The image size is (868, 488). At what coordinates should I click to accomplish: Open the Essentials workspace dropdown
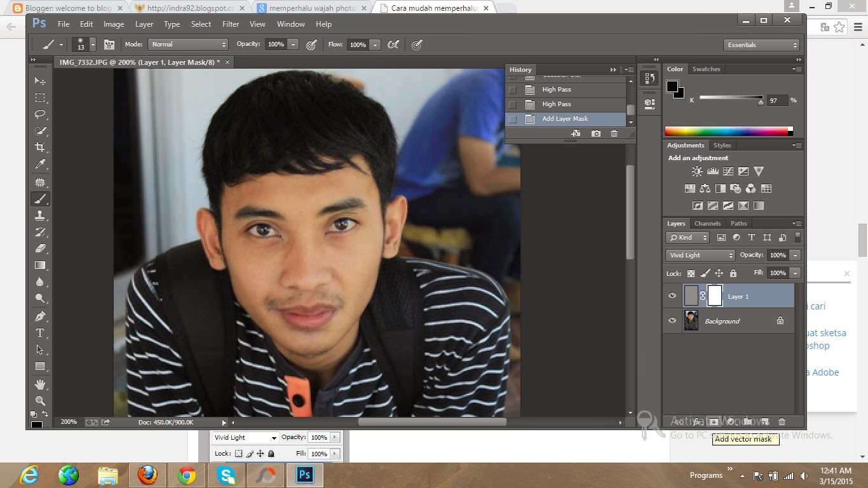click(761, 45)
